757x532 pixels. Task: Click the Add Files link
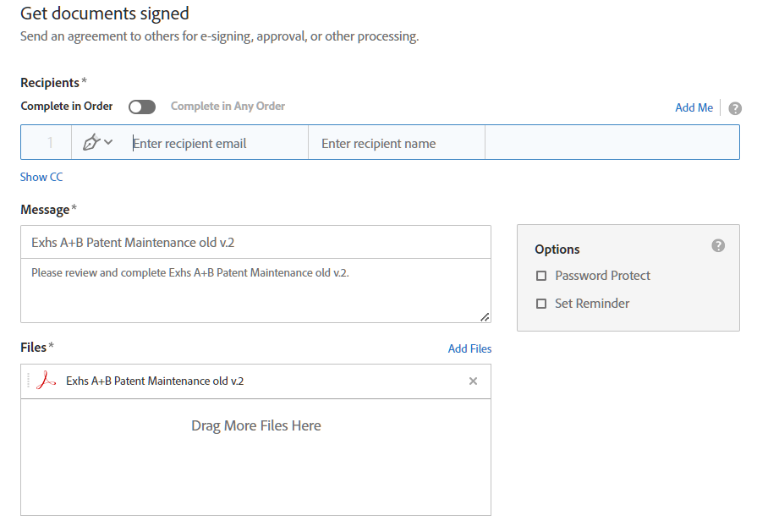click(x=469, y=348)
